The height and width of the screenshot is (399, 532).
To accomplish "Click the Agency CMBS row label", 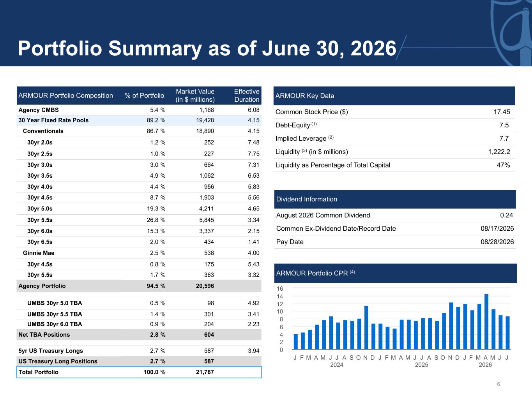I will (x=39, y=110).
